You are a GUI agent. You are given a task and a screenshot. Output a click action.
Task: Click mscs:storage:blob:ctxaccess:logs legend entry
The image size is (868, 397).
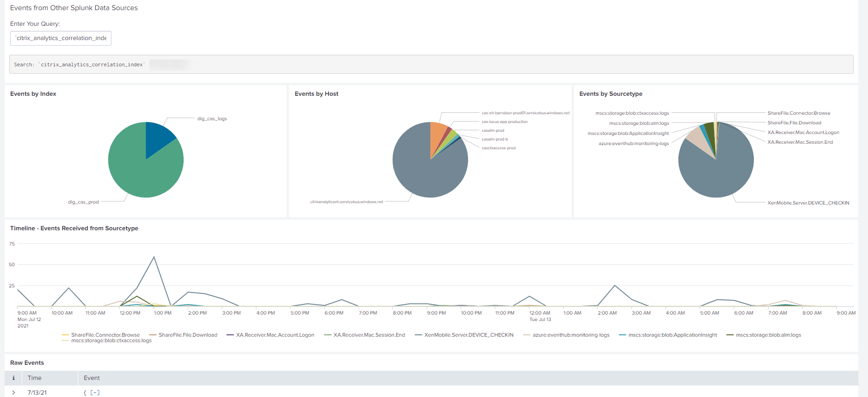(x=111, y=340)
